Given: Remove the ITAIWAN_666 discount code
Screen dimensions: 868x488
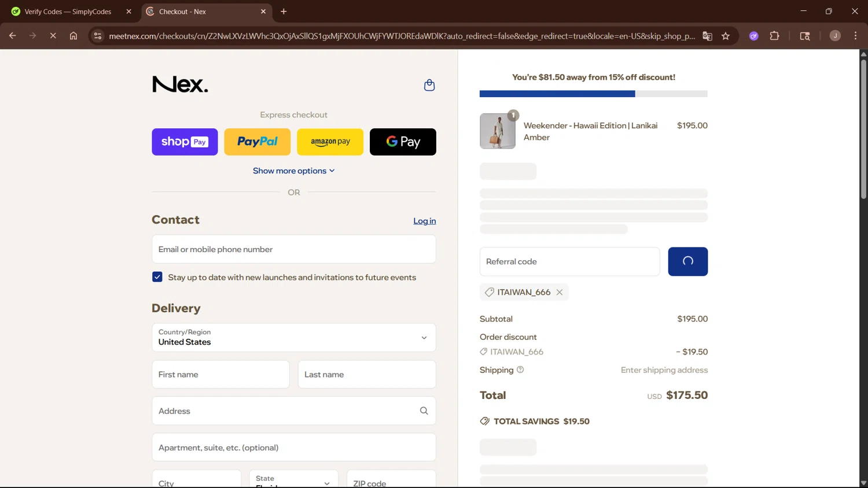Looking at the screenshot, I should pos(560,293).
